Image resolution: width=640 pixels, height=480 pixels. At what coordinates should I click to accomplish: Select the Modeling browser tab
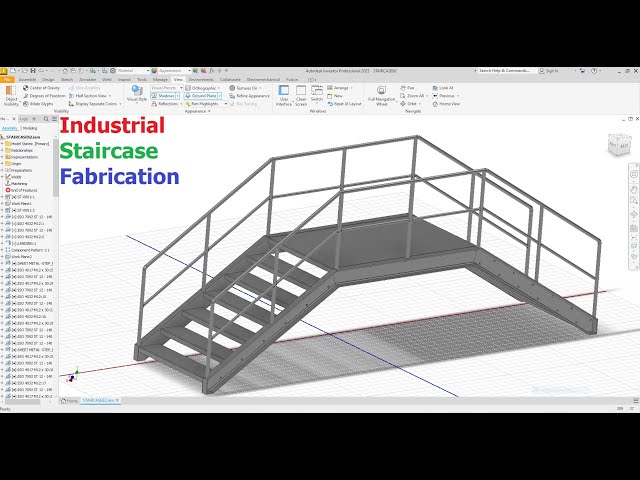tap(30, 128)
